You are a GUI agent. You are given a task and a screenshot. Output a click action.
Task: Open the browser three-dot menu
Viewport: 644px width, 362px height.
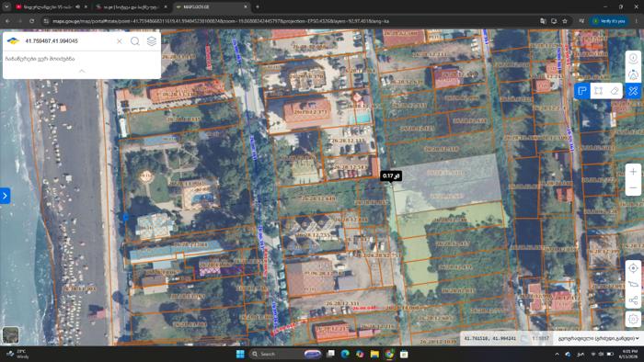click(637, 21)
